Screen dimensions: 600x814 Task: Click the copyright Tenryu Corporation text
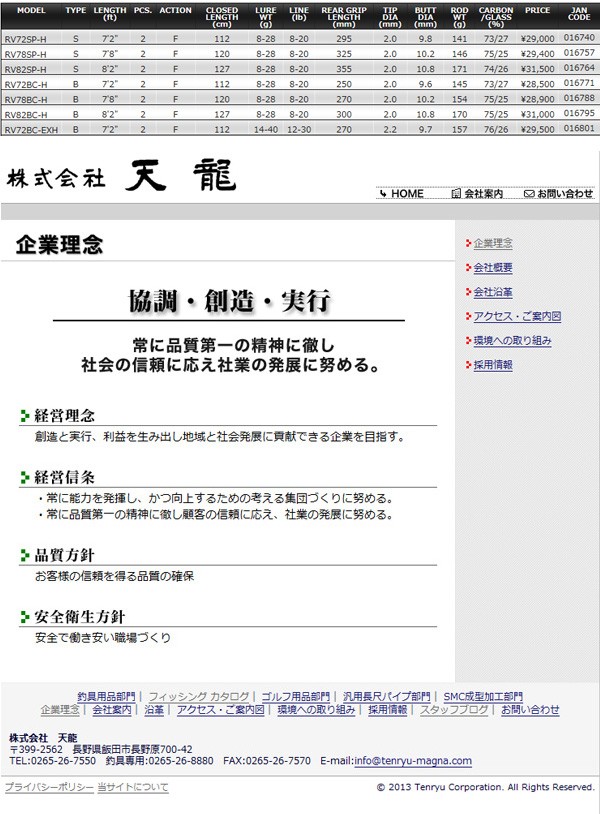[x=485, y=787]
